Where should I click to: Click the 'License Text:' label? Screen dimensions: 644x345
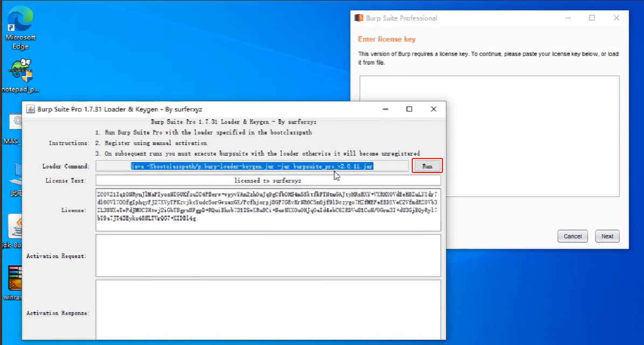tap(66, 180)
